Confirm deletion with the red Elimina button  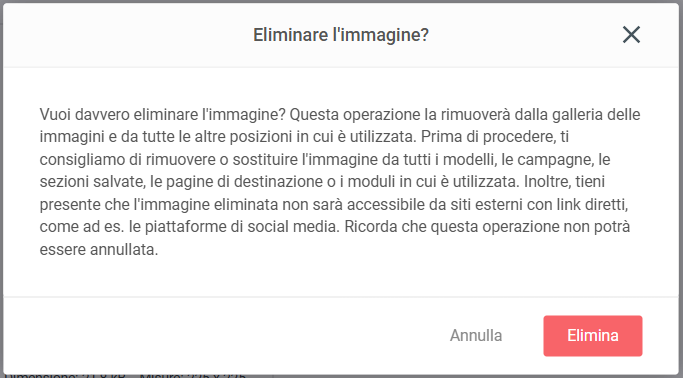(x=592, y=336)
